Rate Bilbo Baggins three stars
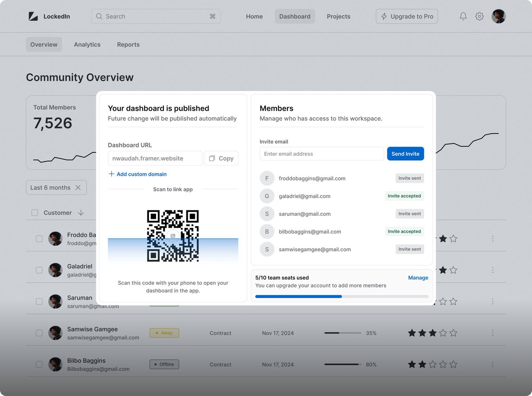This screenshot has width=532, height=396. (x=433, y=364)
